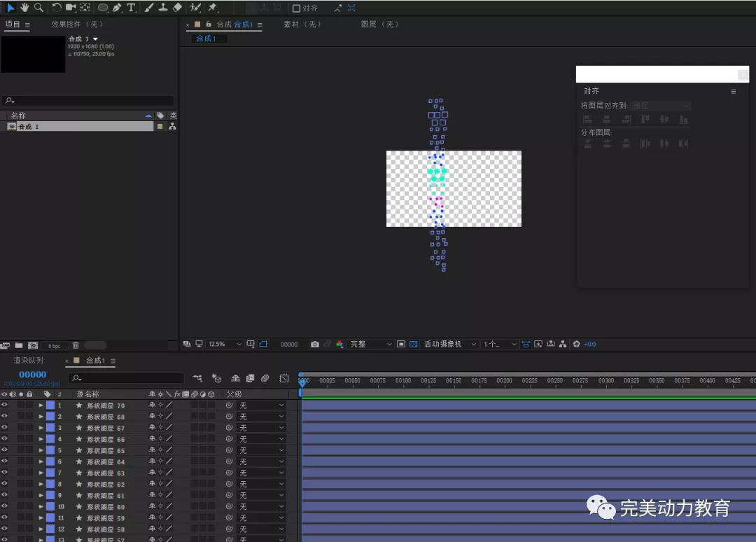Choose the Pen tool
This screenshot has width=756, height=542.
tap(117, 8)
